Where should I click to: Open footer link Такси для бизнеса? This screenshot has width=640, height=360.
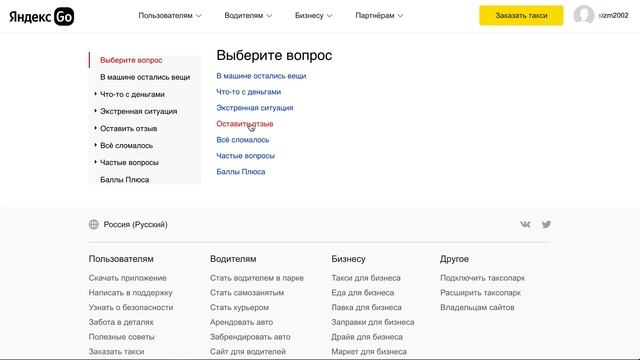(366, 278)
